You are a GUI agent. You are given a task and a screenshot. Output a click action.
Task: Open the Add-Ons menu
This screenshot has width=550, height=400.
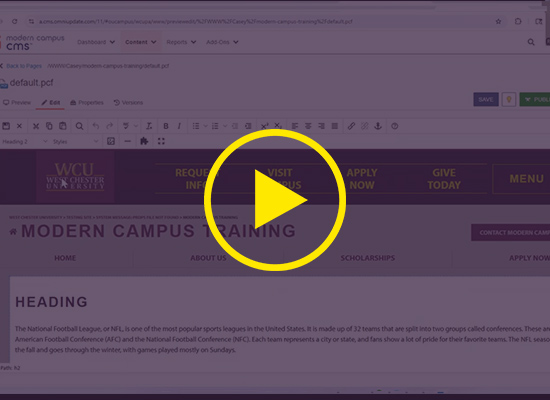tap(222, 42)
